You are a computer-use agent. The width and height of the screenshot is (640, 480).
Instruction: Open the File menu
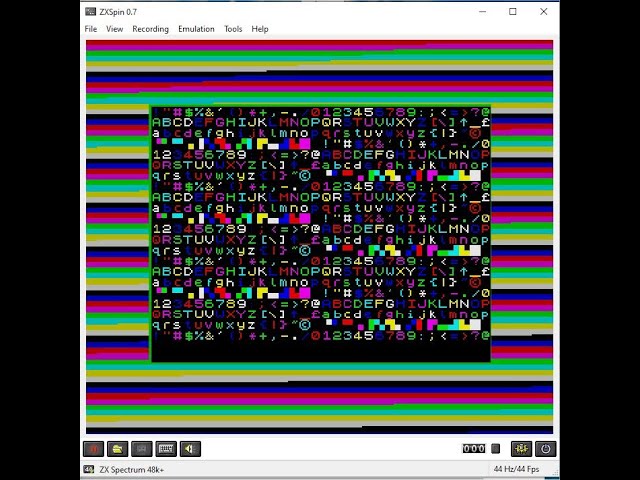tap(91, 29)
